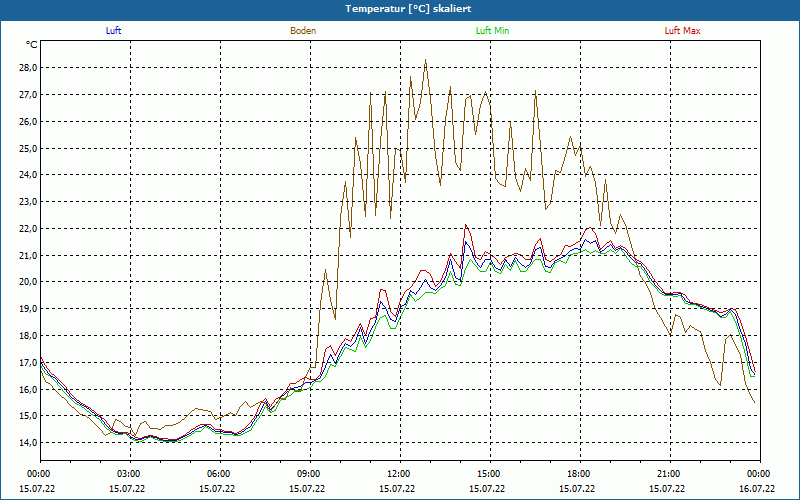Click the red Luft Max peak just after 14:00

[x=465, y=226]
